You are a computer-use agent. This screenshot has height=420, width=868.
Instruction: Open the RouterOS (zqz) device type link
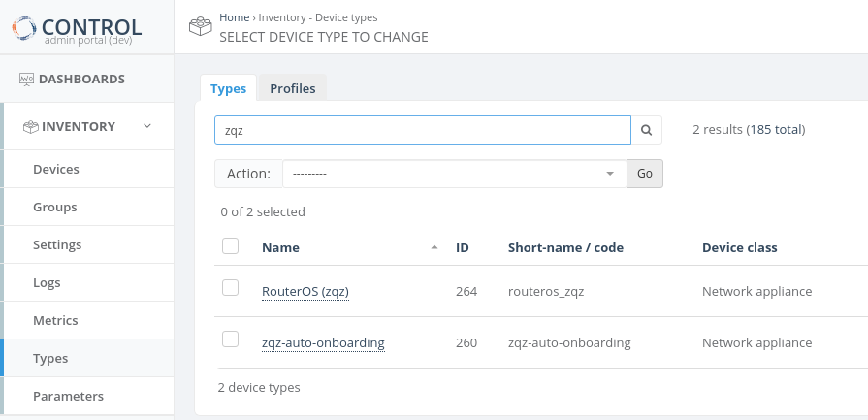pyautogui.click(x=305, y=291)
